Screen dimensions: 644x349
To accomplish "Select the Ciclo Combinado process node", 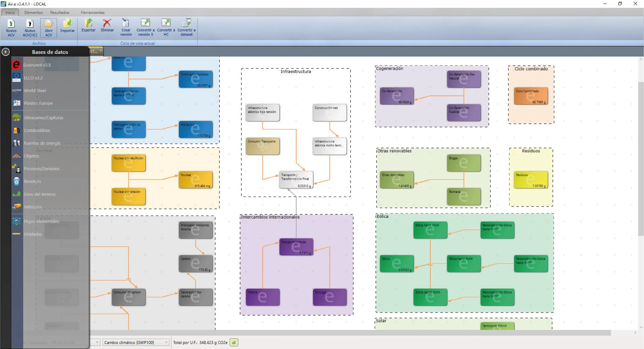I will click(x=531, y=96).
